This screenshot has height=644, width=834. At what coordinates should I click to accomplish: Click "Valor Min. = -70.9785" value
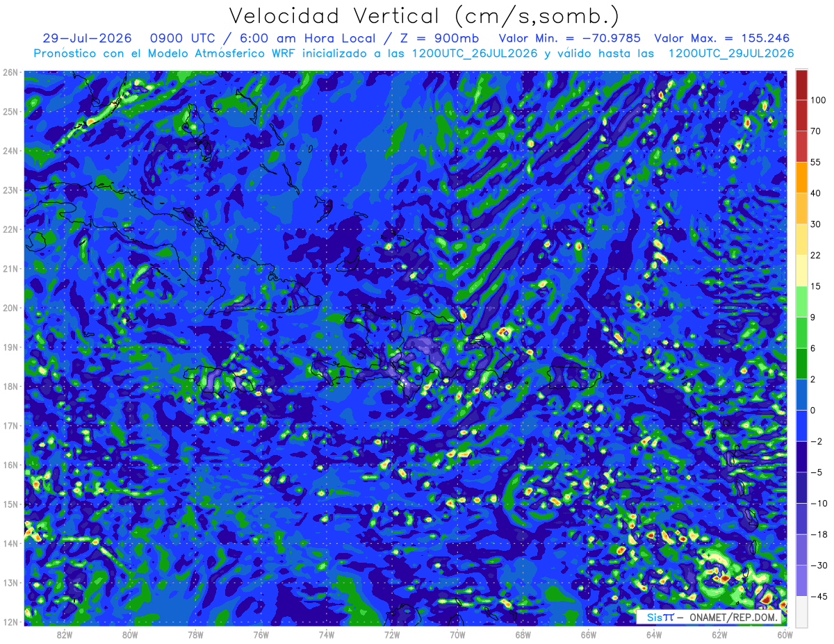[x=570, y=38]
